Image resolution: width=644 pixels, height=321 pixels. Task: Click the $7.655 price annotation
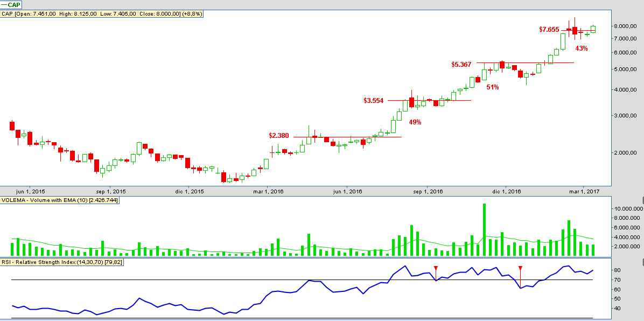pyautogui.click(x=549, y=29)
